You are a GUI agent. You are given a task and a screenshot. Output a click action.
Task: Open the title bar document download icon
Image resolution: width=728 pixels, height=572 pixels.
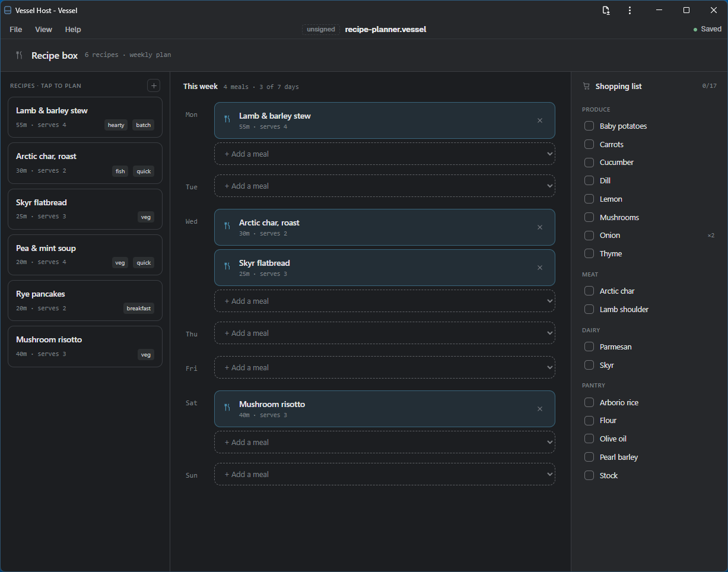pyautogui.click(x=606, y=10)
